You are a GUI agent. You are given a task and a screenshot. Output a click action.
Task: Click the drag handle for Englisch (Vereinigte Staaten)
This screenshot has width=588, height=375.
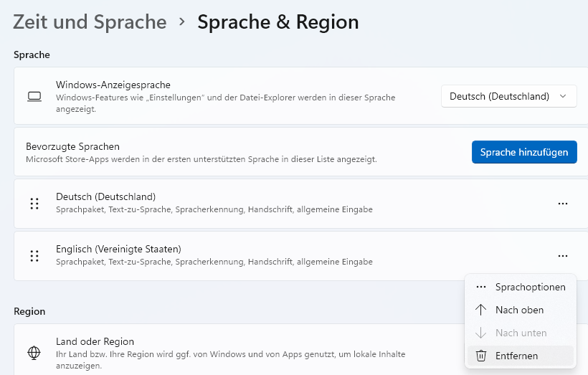pyautogui.click(x=34, y=255)
